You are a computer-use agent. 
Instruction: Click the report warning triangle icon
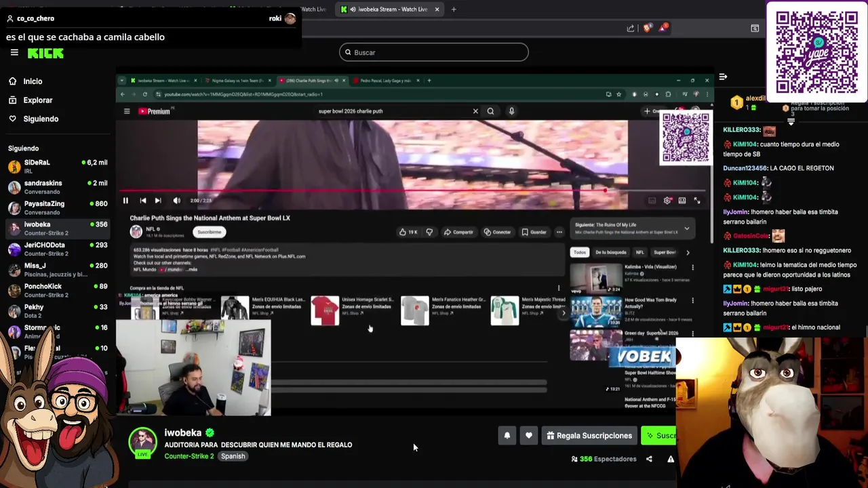pyautogui.click(x=671, y=459)
